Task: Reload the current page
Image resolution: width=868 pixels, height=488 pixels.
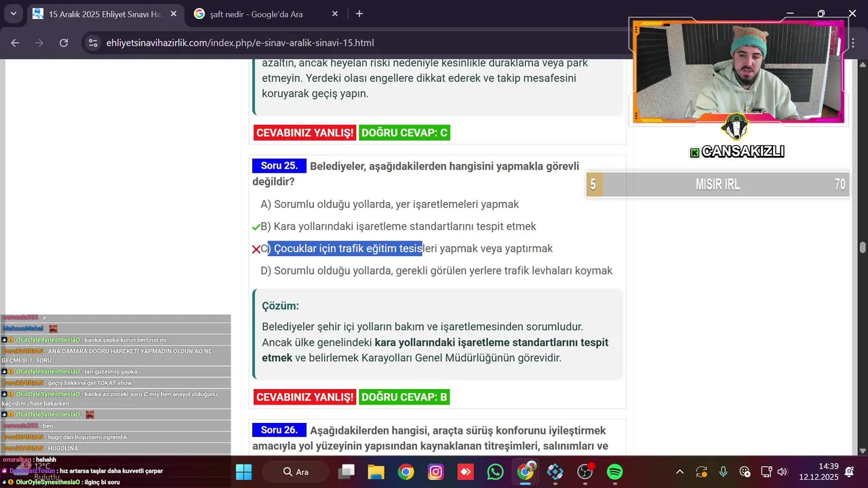Action: [x=64, y=43]
